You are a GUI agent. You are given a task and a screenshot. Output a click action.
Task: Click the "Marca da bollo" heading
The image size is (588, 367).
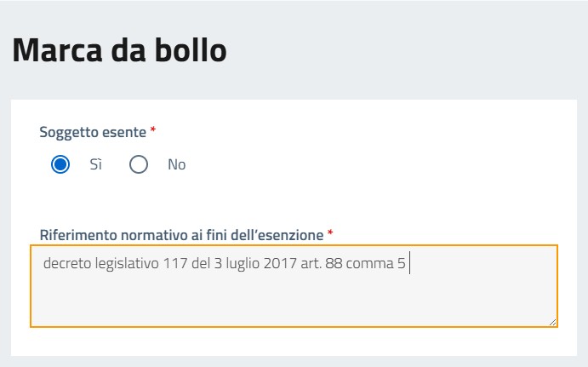pyautogui.click(x=120, y=50)
